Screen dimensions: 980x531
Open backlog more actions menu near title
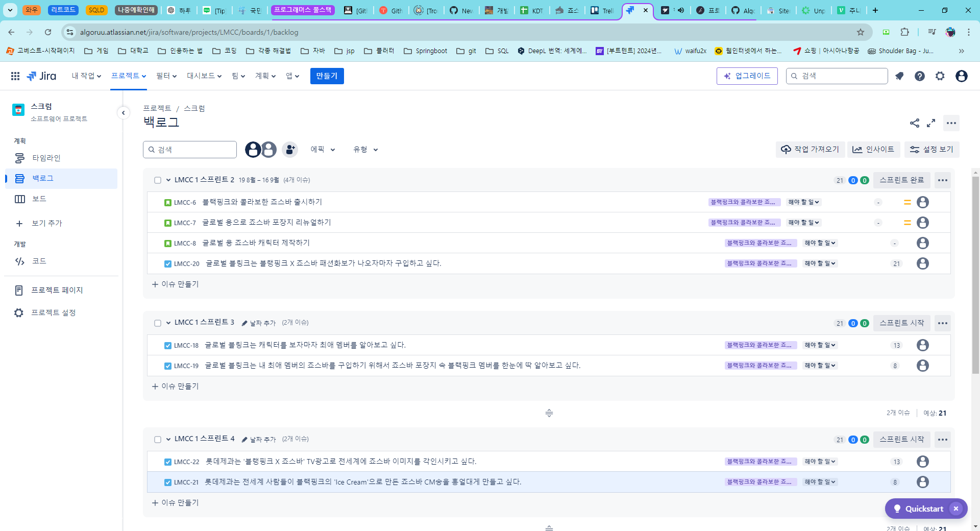click(x=951, y=123)
